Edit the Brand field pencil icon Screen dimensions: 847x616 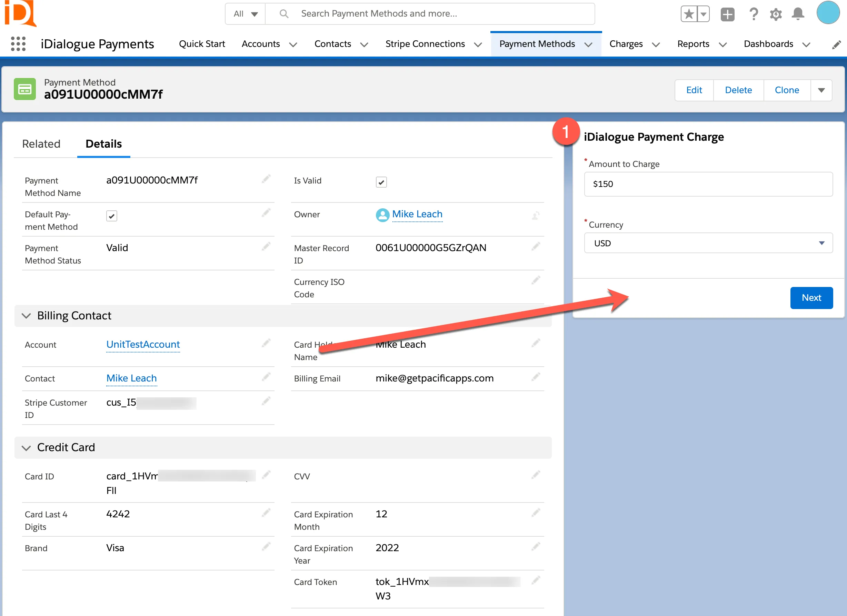coord(266,547)
